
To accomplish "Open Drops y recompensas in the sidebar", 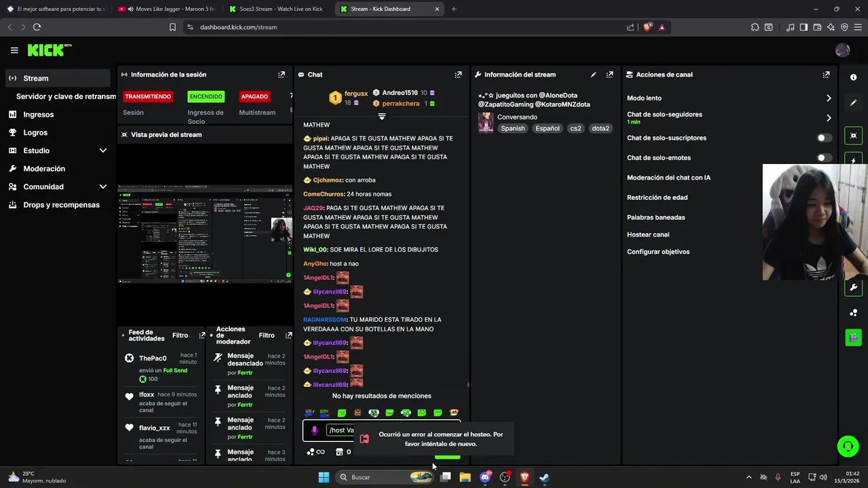I will click(61, 205).
